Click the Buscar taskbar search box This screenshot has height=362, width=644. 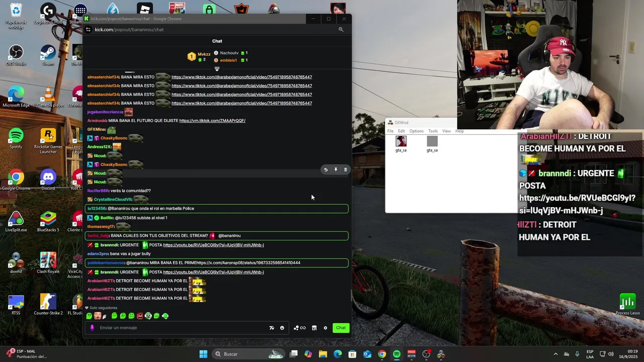pyautogui.click(x=248, y=354)
